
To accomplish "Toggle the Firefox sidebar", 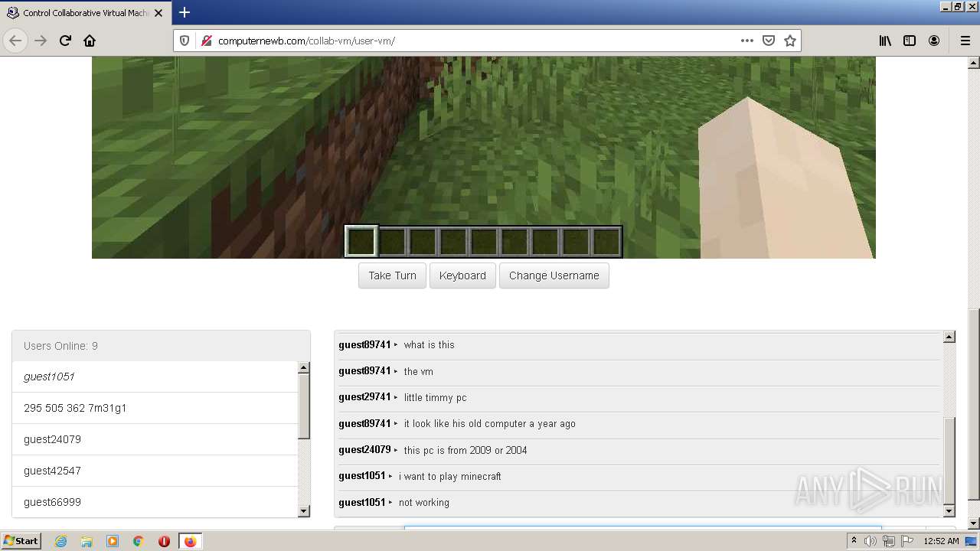I will pos(910,41).
